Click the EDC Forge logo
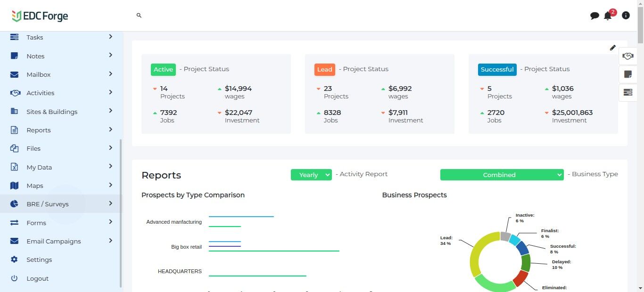644x292 pixels. pos(40,16)
